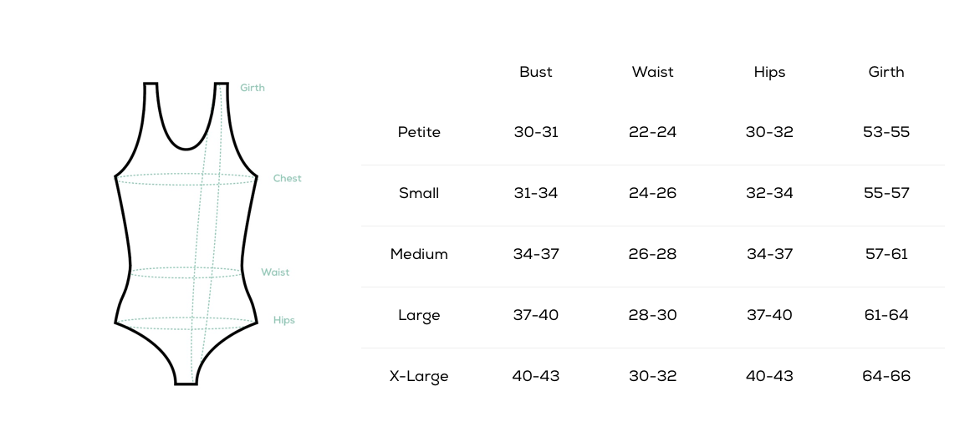The width and height of the screenshot is (980, 427).
Task: Click the Petite bust value 30-31
Action: 536,132
